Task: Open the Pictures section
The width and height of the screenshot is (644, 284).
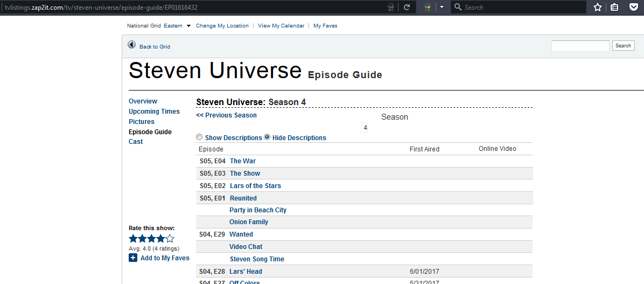Action: [141, 122]
